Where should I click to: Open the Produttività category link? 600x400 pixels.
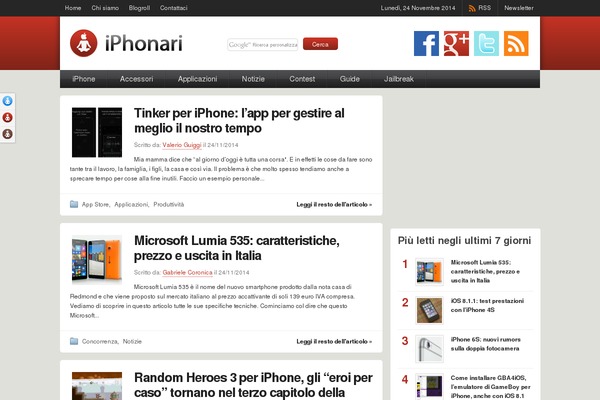click(169, 204)
